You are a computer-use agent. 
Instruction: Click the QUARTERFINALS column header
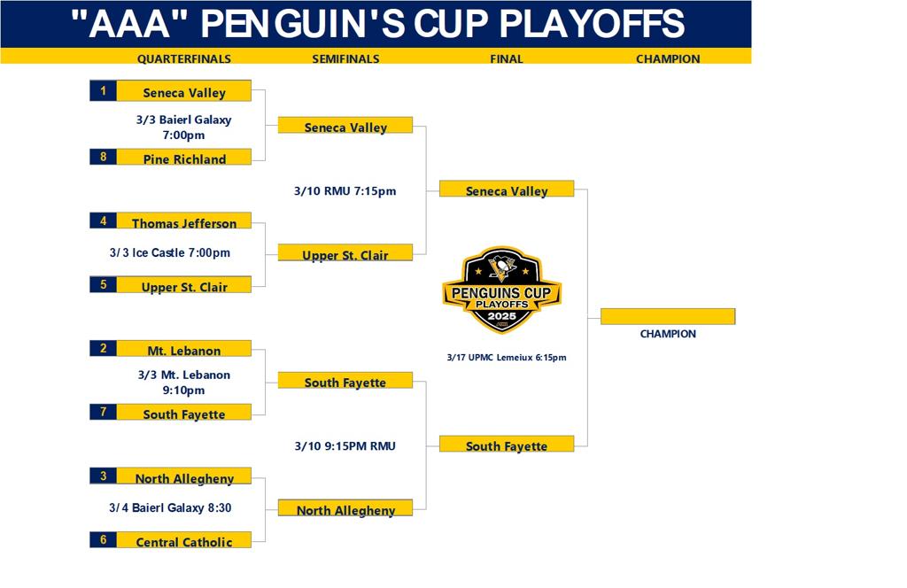(184, 58)
